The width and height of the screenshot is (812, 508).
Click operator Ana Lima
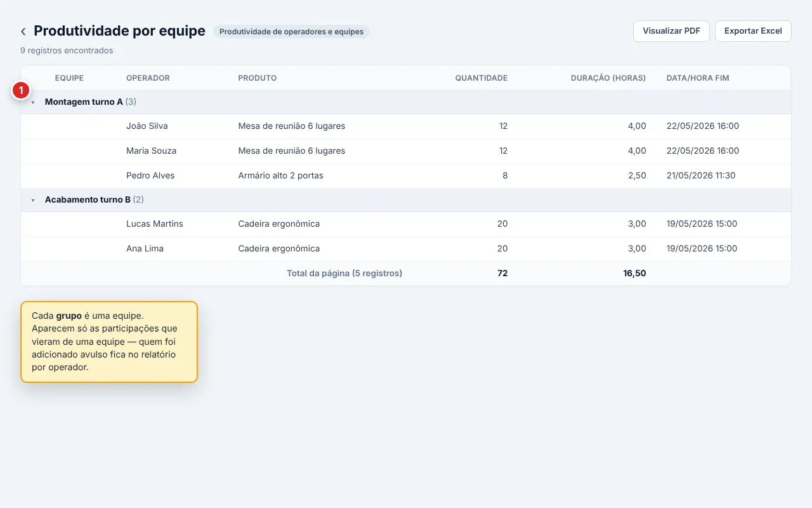145,248
